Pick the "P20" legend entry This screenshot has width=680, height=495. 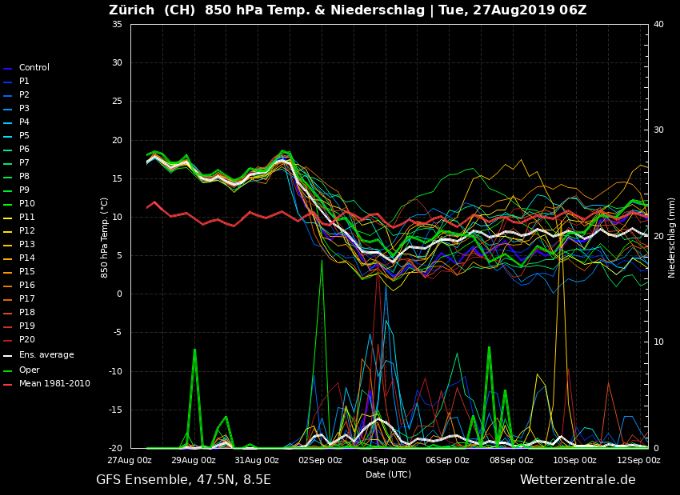(x=27, y=339)
